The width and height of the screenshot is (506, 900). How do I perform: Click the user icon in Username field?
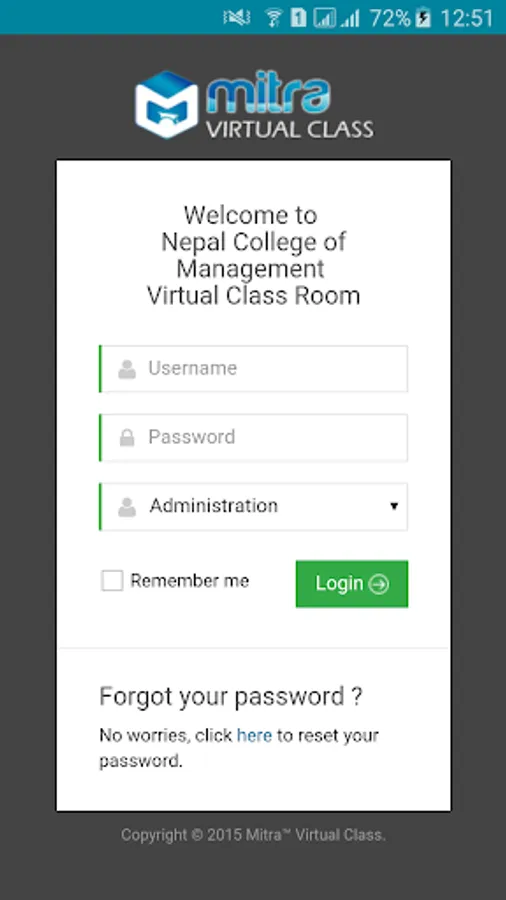pos(127,369)
